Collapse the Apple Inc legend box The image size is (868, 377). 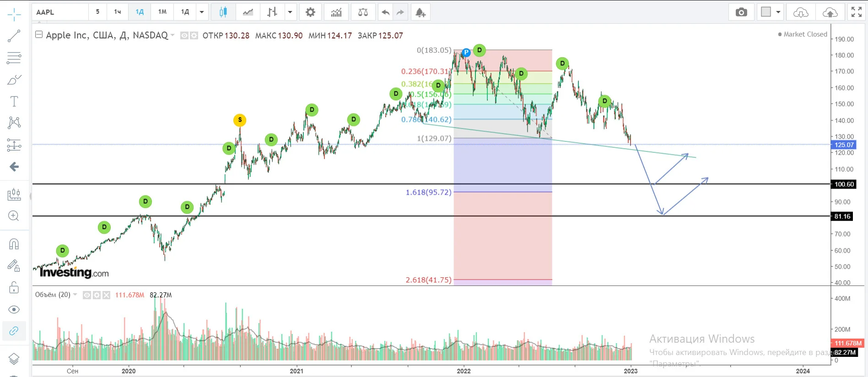tap(39, 34)
